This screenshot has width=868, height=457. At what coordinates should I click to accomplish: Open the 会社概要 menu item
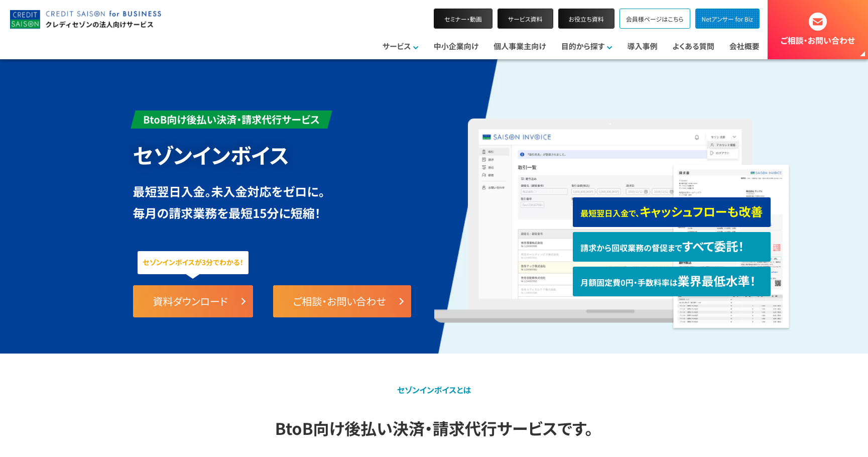point(744,46)
